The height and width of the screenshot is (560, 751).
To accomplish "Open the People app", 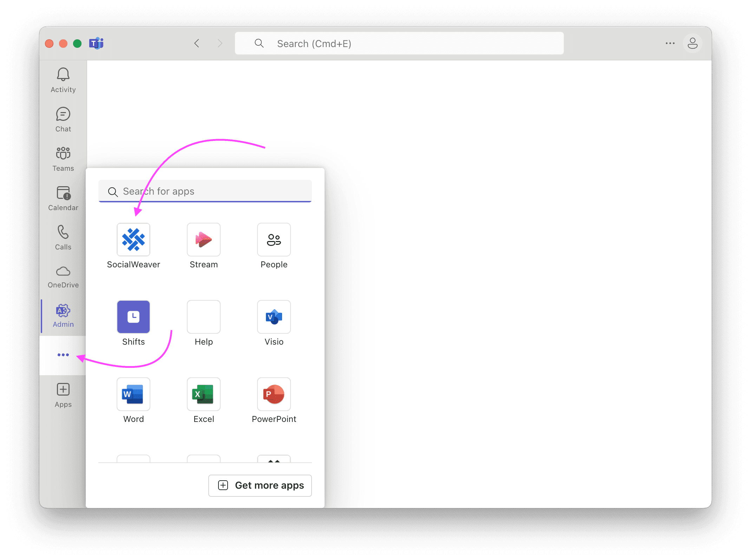I will tap(274, 246).
